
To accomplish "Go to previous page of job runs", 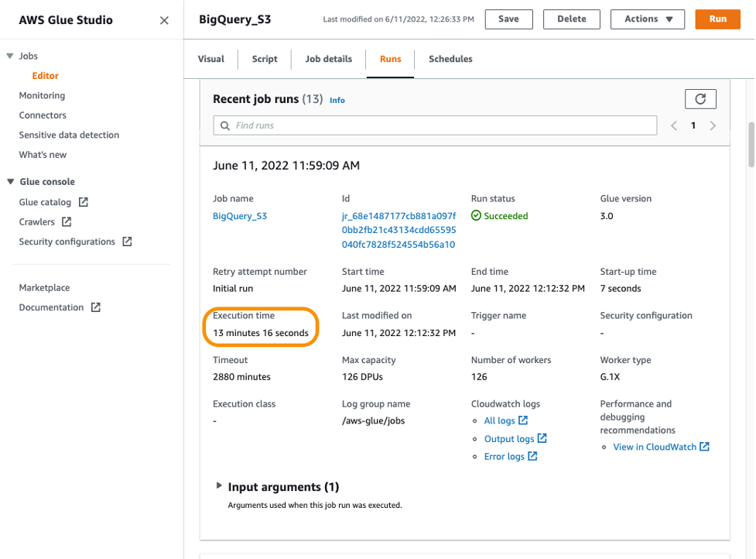I will click(x=674, y=125).
